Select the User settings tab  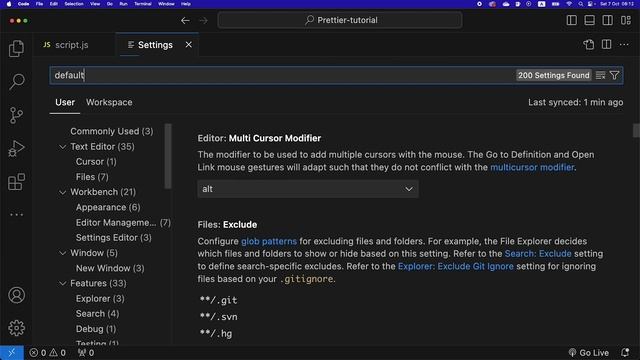point(65,102)
